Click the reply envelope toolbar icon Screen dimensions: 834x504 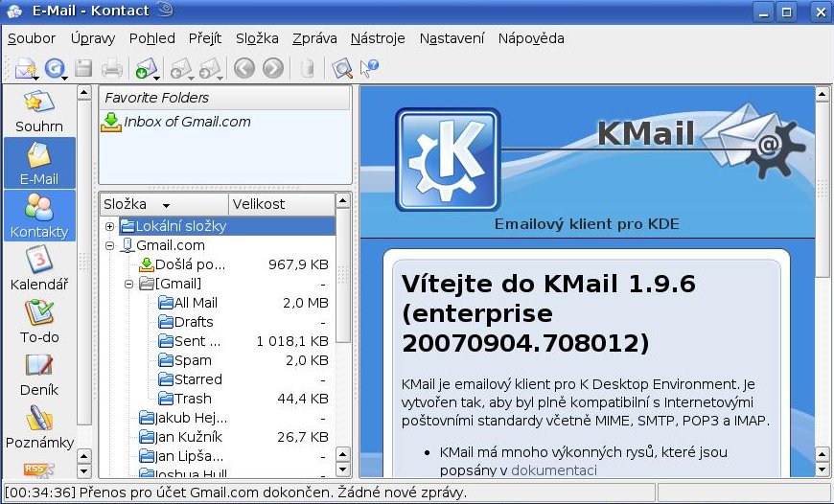[x=181, y=69]
